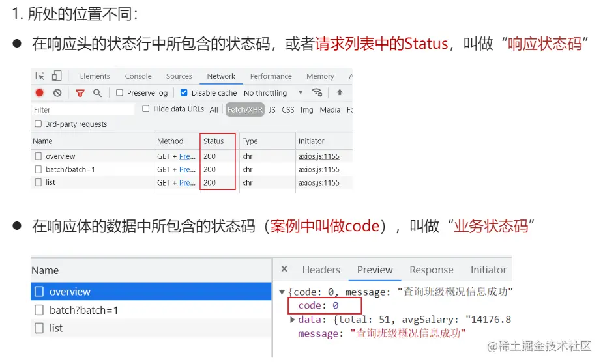The image size is (603, 364).
Task: Open the Performance tab
Action: point(271,76)
